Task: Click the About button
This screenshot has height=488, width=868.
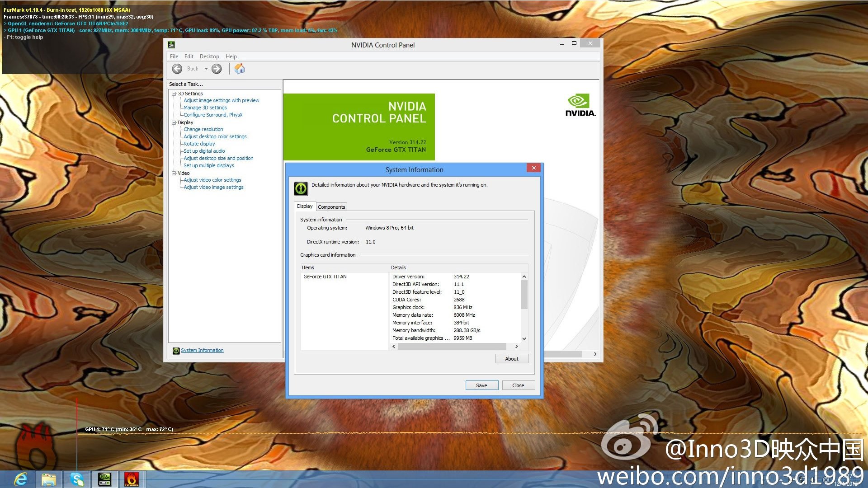Action: (x=511, y=359)
